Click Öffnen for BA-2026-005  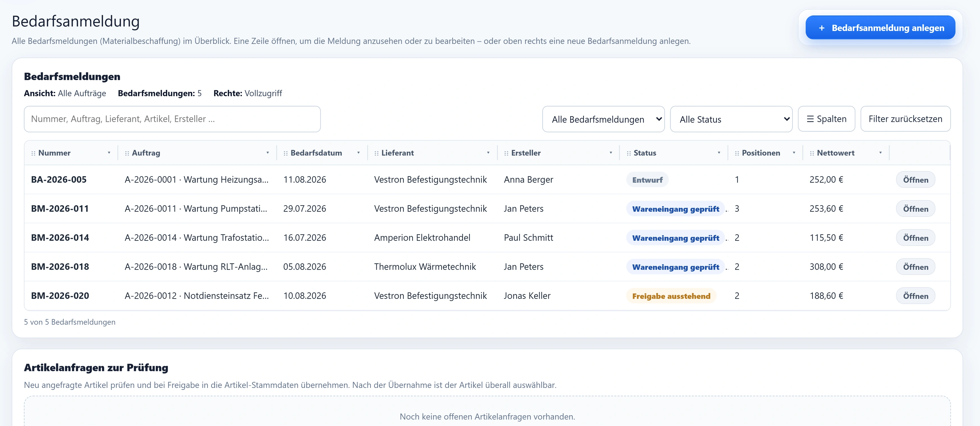915,179
